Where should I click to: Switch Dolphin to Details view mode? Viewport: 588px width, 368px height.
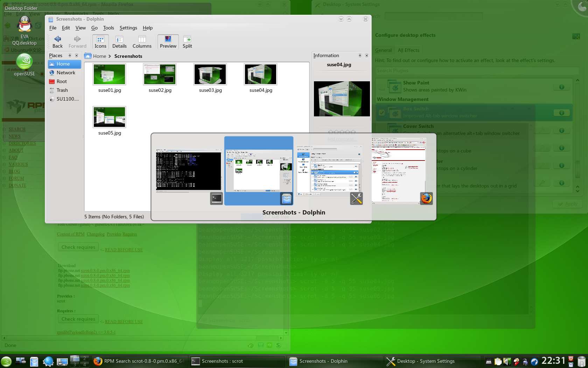click(x=119, y=42)
